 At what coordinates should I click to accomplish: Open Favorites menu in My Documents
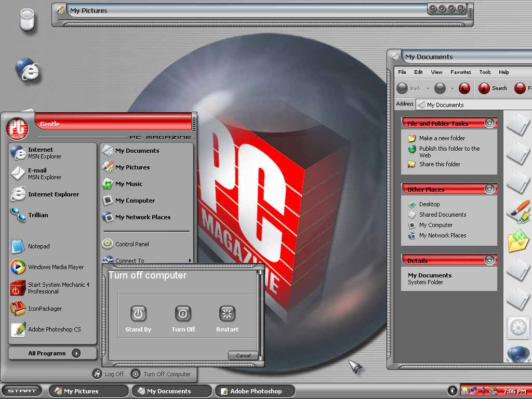[461, 72]
